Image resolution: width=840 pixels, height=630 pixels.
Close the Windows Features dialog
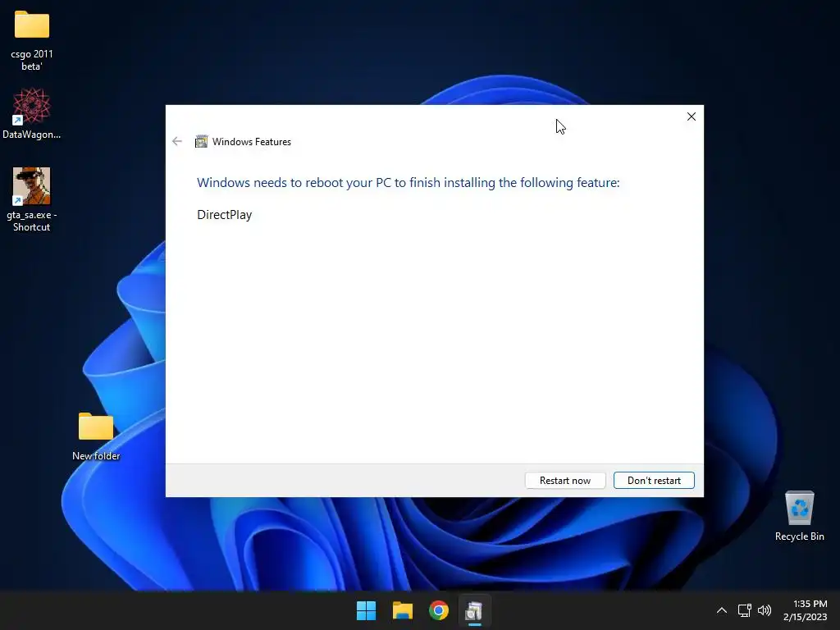click(692, 116)
